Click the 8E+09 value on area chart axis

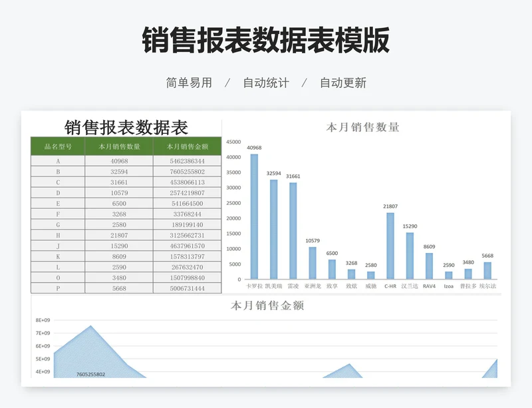[43, 320]
